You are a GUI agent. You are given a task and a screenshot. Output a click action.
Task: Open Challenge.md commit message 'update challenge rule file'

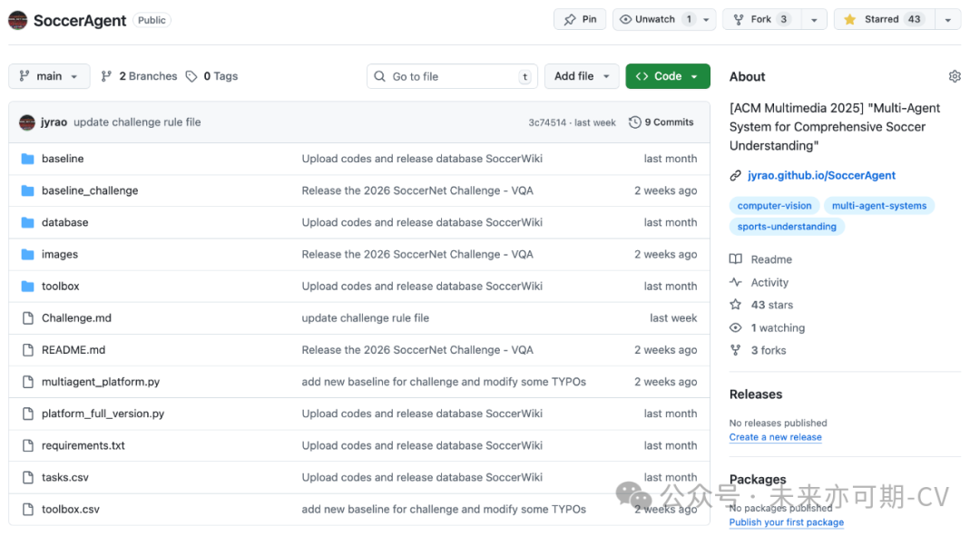(x=365, y=318)
